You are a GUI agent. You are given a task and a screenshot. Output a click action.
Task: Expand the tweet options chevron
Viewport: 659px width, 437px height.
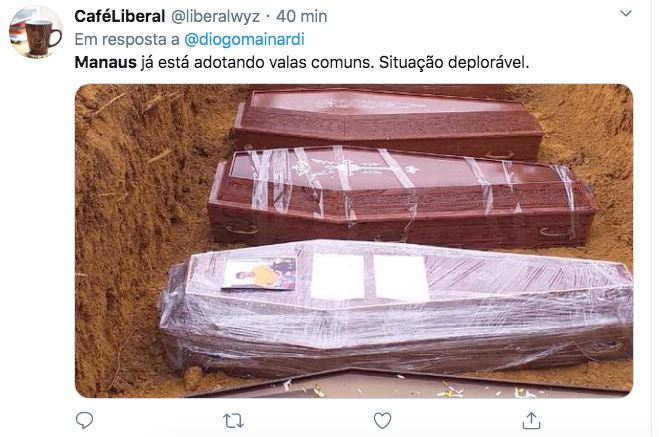[x=626, y=13]
